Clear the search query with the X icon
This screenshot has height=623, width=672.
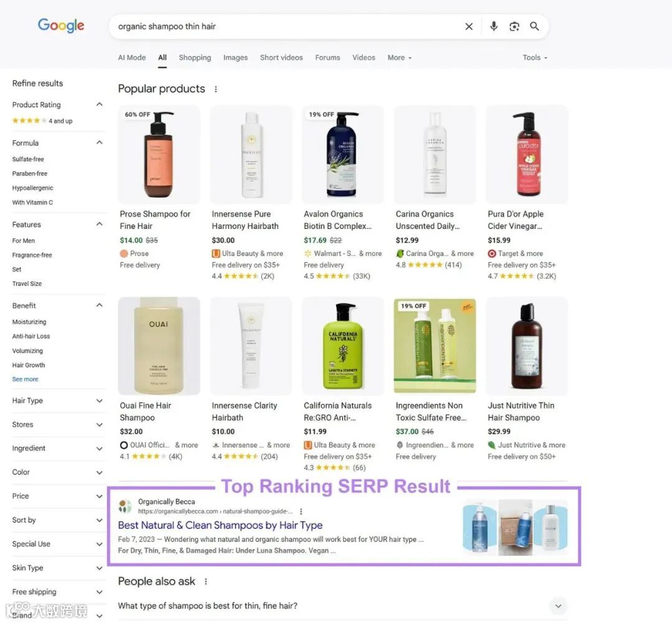point(469,27)
